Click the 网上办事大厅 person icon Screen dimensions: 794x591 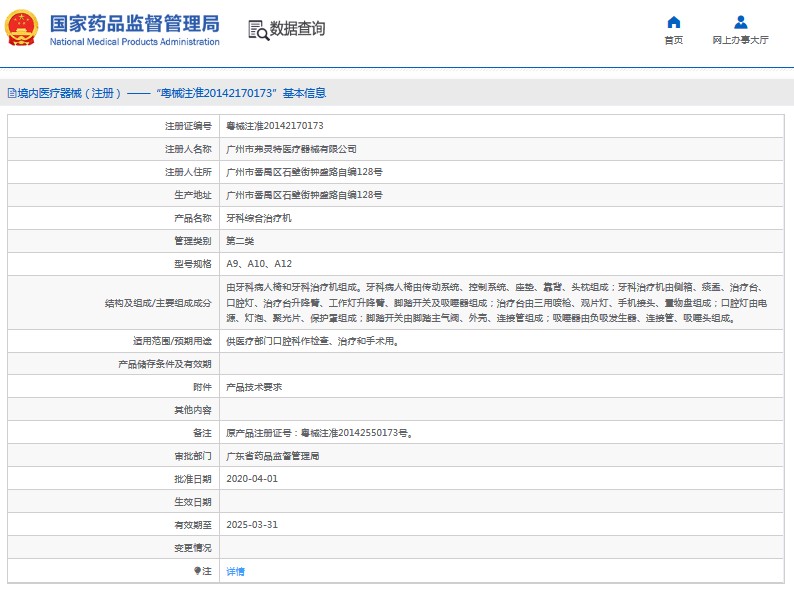tap(740, 22)
